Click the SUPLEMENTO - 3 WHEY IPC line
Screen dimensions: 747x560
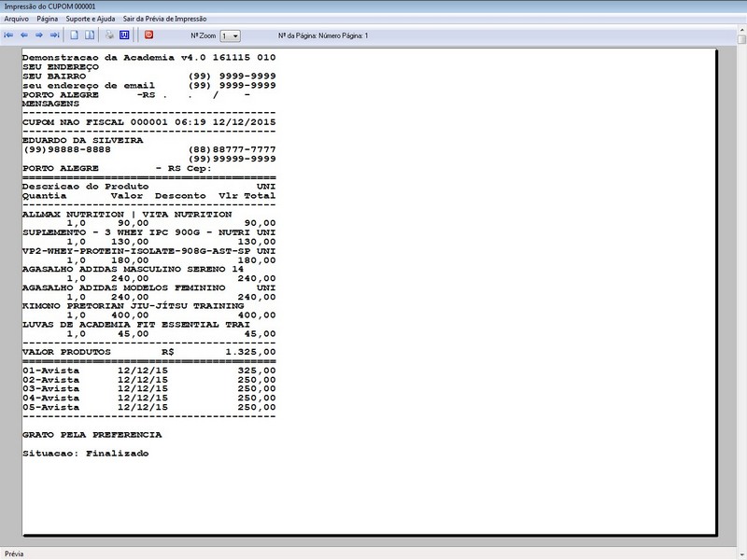click(149, 232)
